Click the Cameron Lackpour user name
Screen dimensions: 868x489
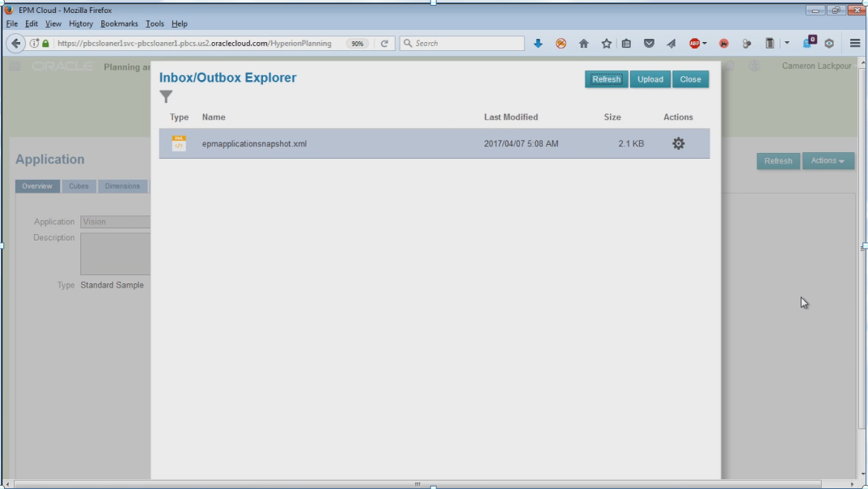(816, 66)
